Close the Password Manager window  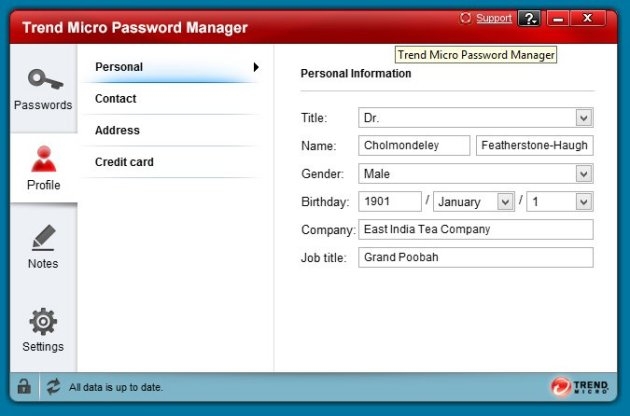pos(587,18)
